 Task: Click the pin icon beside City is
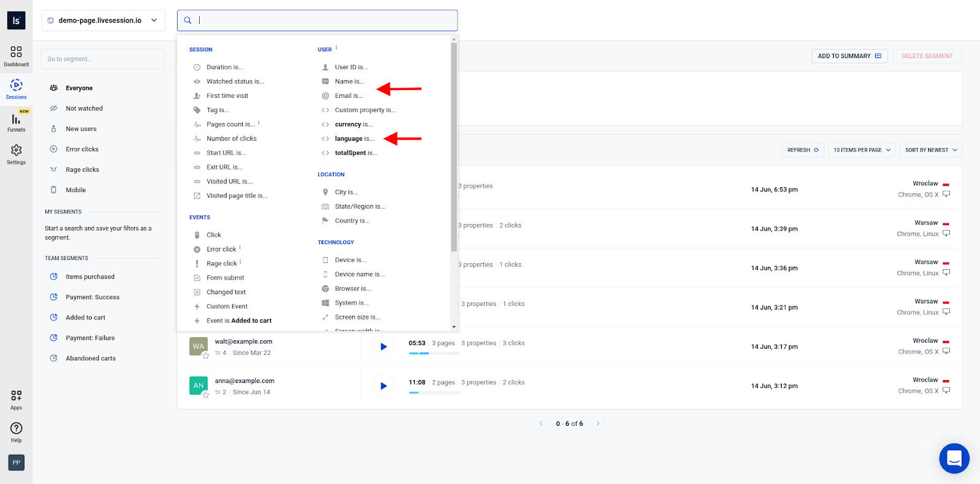pos(325,192)
